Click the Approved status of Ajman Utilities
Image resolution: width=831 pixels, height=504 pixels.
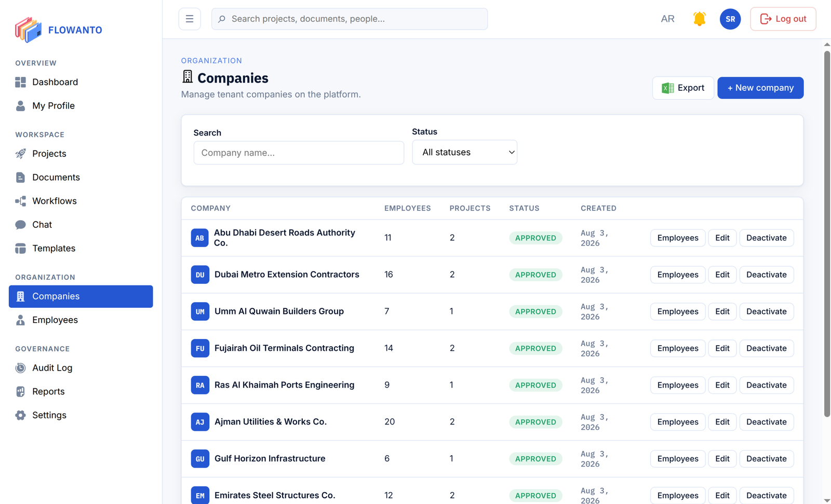[x=535, y=422]
